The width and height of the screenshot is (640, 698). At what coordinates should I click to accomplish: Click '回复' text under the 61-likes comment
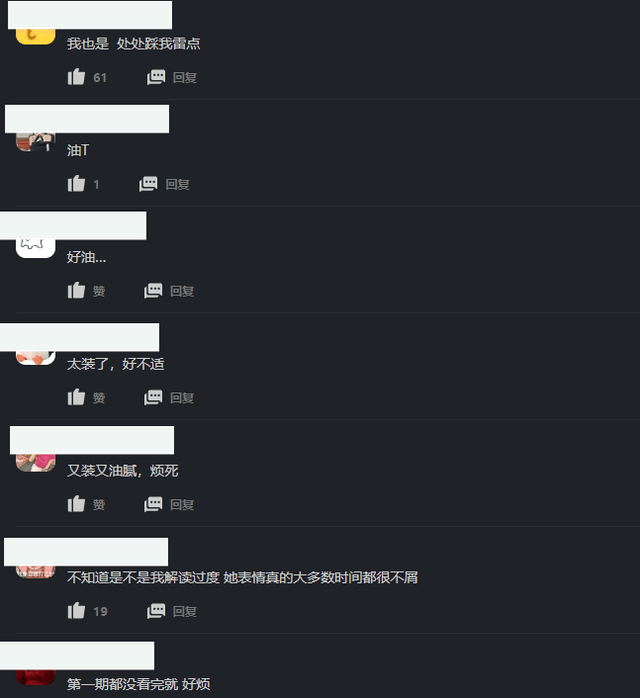coord(185,77)
